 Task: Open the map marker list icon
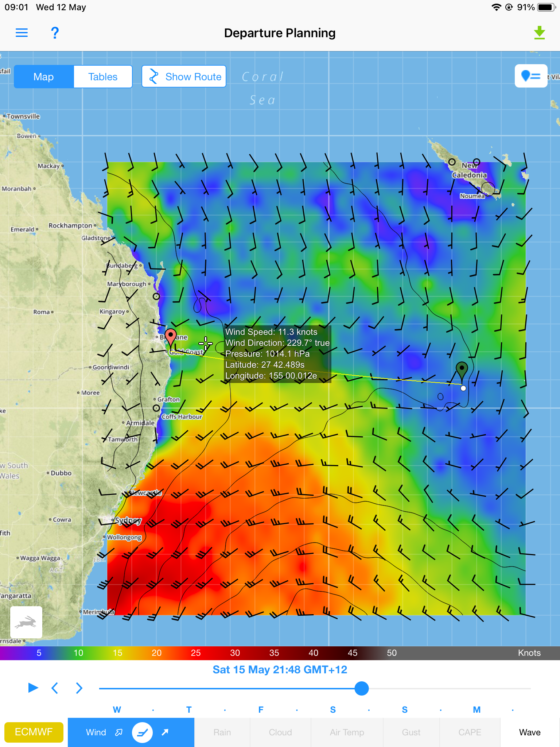point(531,76)
